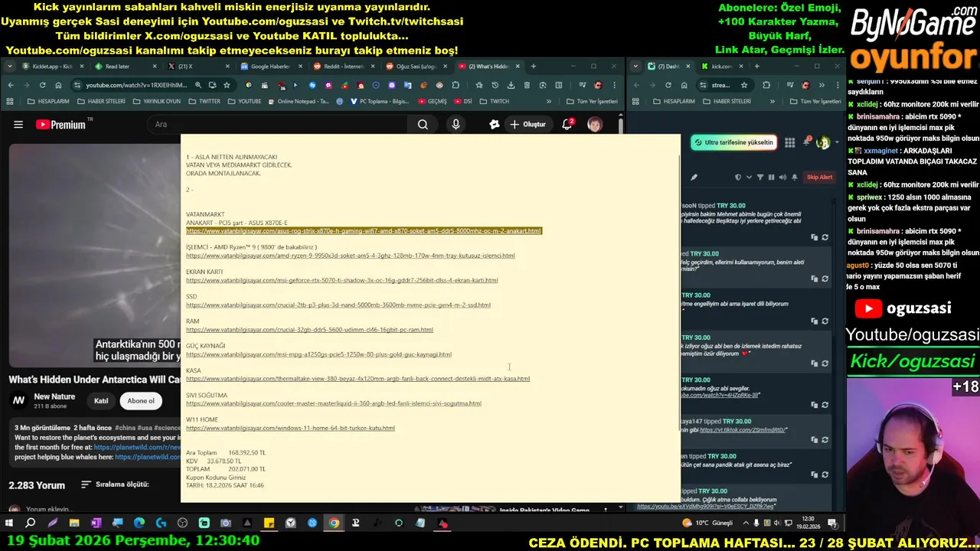The width and height of the screenshot is (980, 551).
Task: Switch to the Oğuz Sasi tab
Action: coord(416,67)
